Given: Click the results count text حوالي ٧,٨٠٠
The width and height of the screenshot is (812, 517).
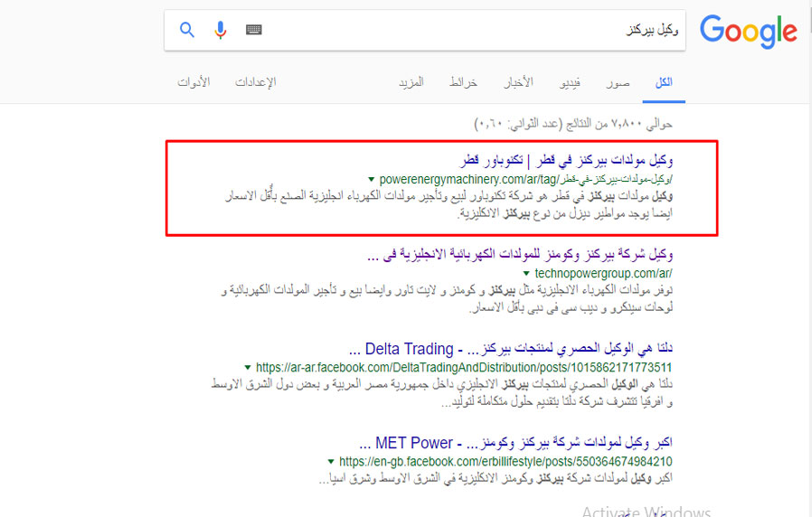Looking at the screenshot, I should click(x=573, y=124).
